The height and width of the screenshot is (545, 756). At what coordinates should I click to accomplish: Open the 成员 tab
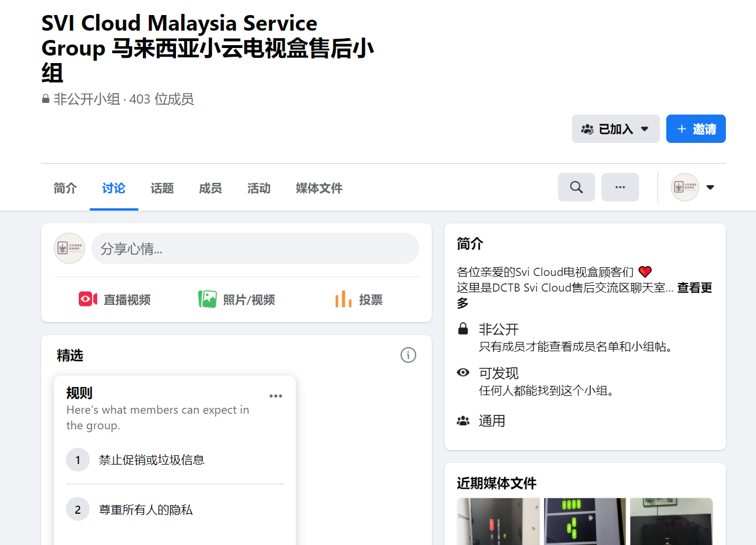coord(210,188)
